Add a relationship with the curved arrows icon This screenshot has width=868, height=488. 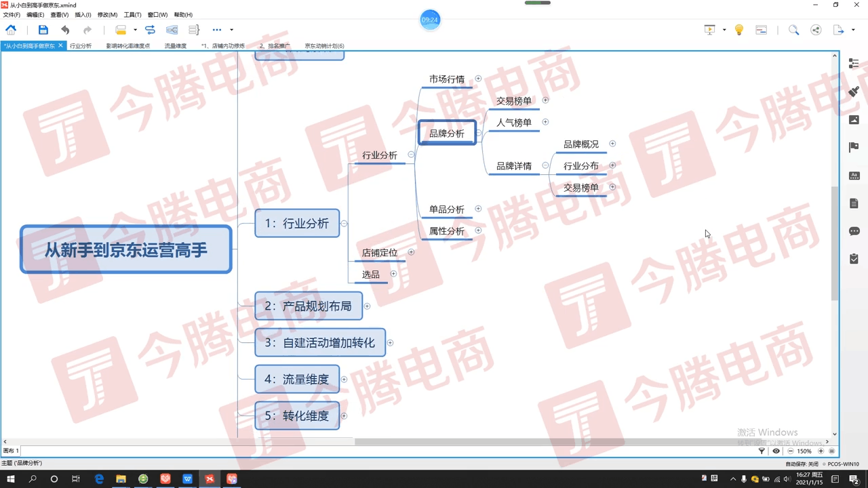click(x=150, y=30)
